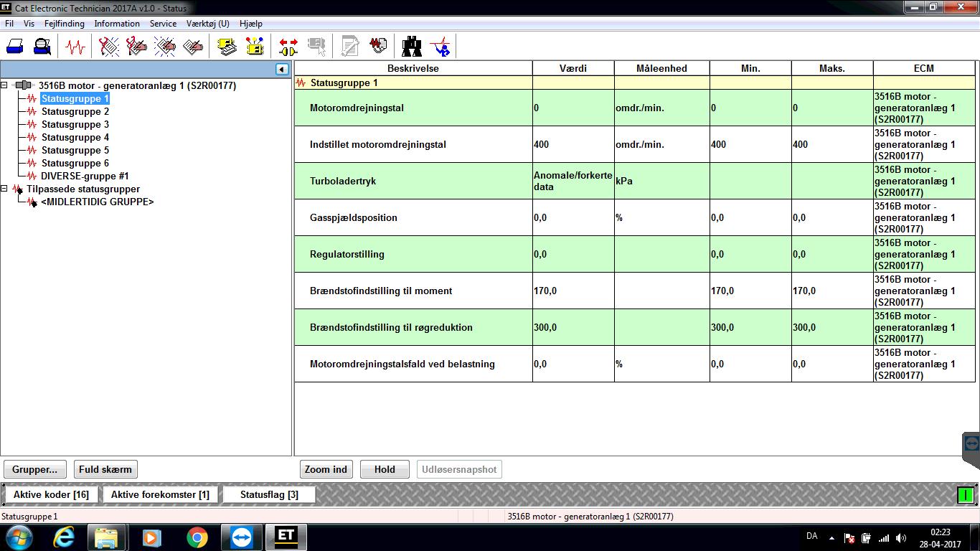Click the green connection status indicator
The width and height of the screenshot is (980, 551).
pos(966,495)
